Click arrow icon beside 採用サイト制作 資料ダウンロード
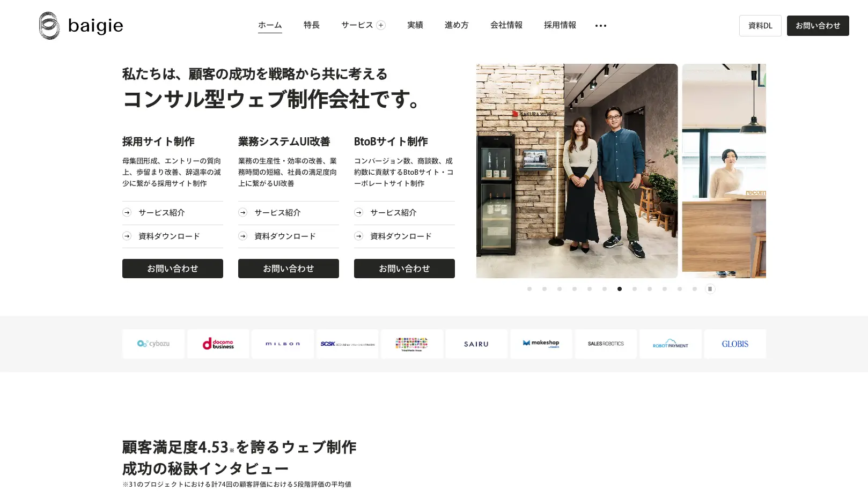Screen dimensions: 868x491 (x=127, y=236)
